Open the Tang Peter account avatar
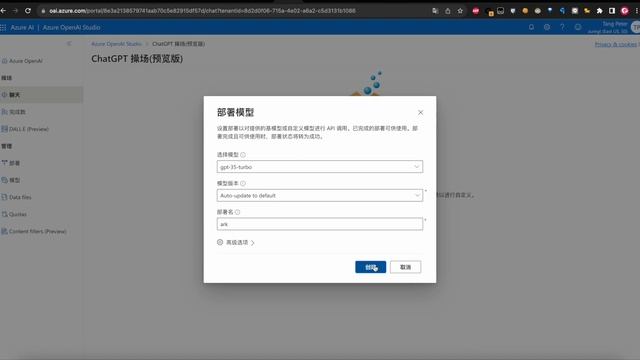The image size is (640, 360). [x=636, y=27]
